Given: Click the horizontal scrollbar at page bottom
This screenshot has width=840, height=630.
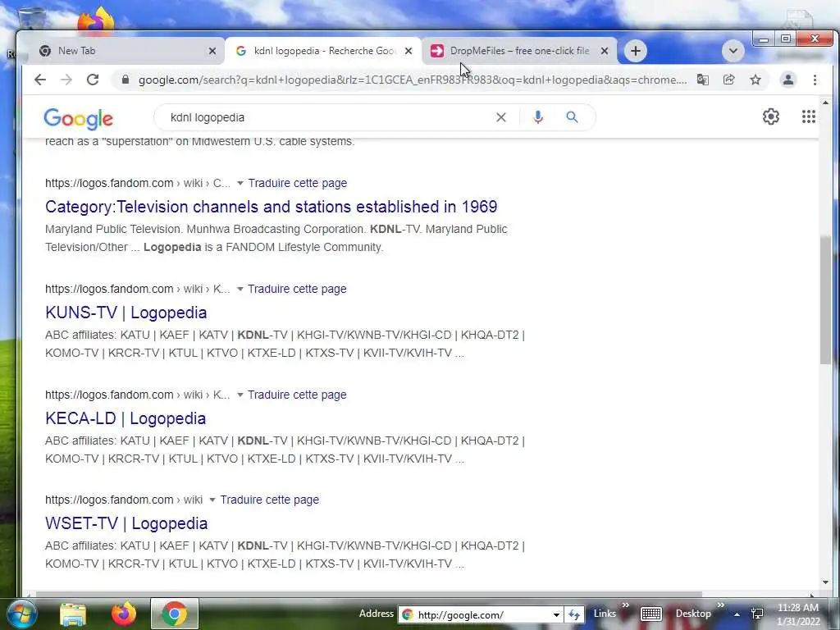Looking at the screenshot, I should click(368, 594).
